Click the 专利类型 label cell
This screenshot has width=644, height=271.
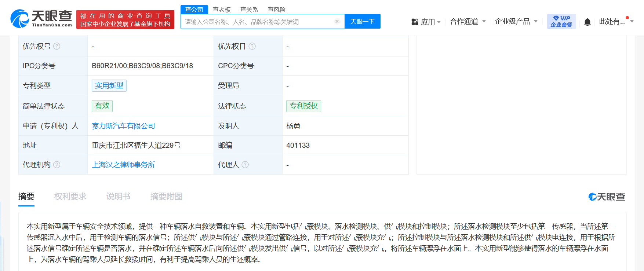[53, 85]
